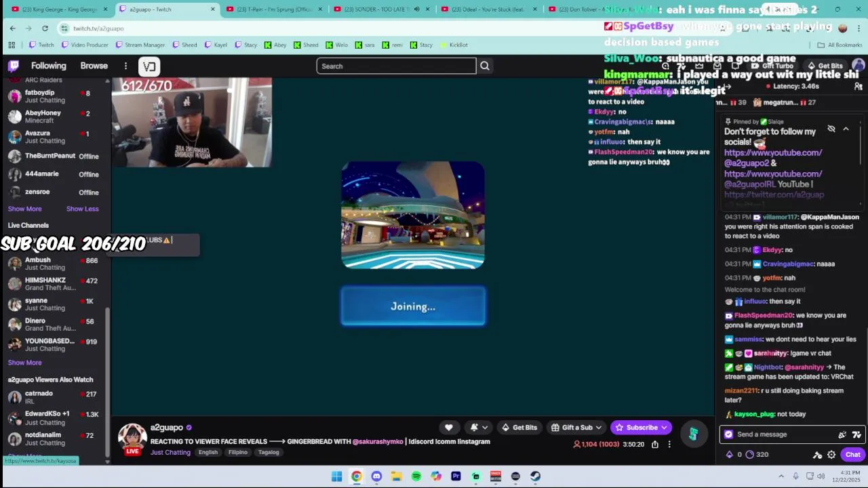Screen dimensions: 868x488
Task: Open the chat community users icon
Action: point(859,86)
